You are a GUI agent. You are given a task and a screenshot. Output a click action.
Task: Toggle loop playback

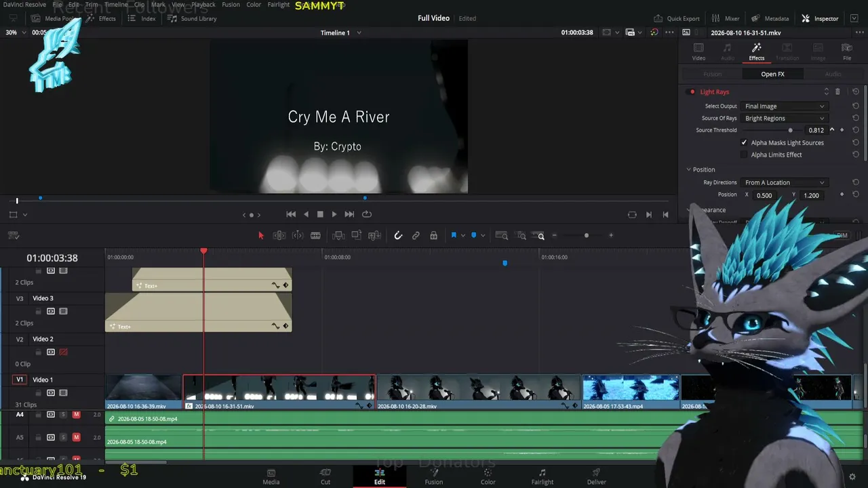coord(367,214)
